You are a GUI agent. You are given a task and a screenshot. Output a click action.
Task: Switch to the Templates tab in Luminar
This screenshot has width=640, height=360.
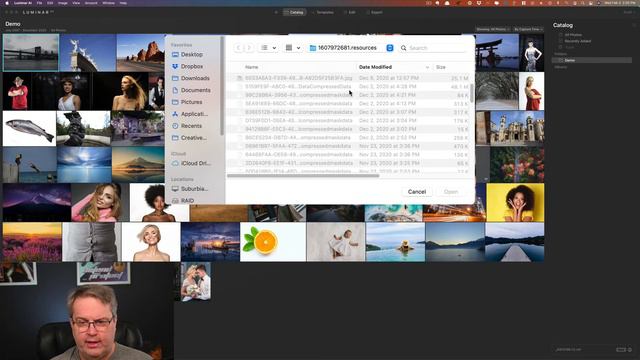[x=322, y=12]
